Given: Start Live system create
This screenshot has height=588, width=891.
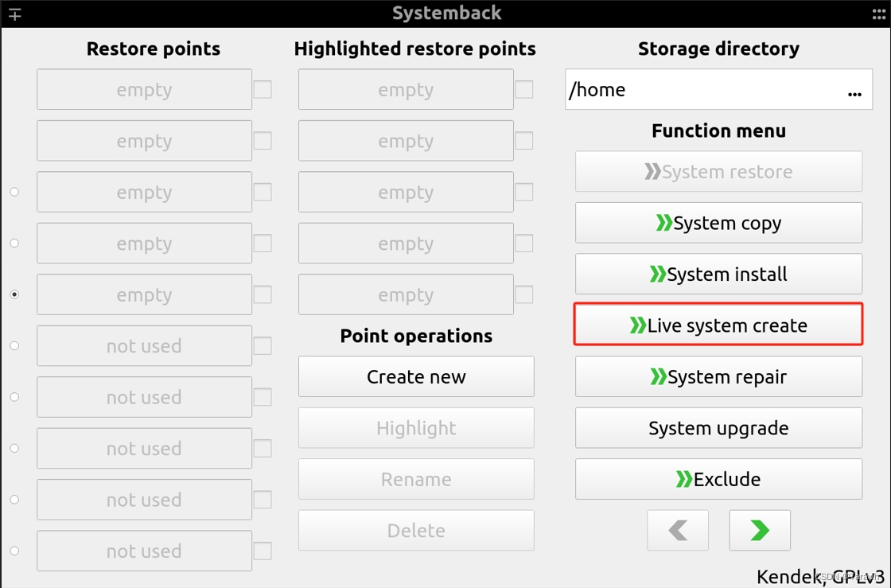Looking at the screenshot, I should pyautogui.click(x=718, y=325).
